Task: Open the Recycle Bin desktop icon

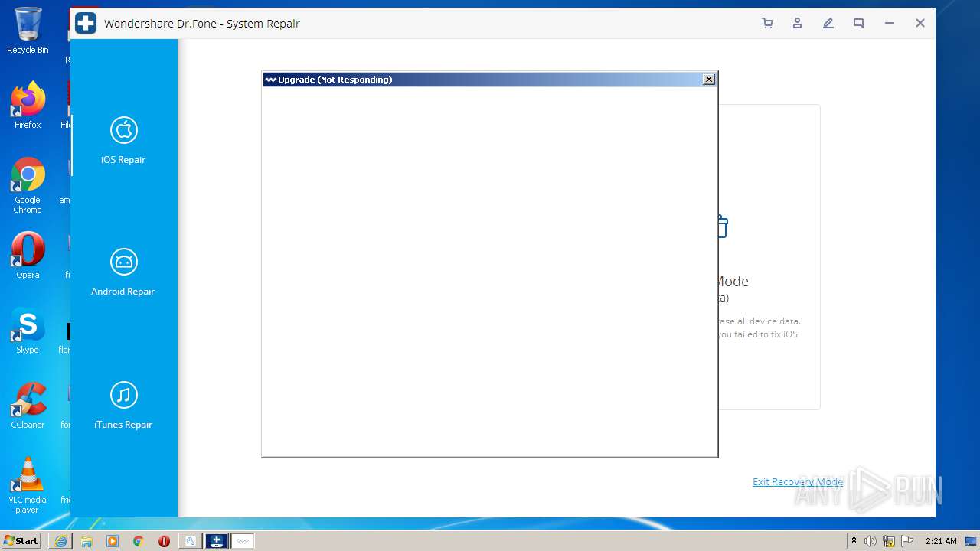Action: coord(28,31)
